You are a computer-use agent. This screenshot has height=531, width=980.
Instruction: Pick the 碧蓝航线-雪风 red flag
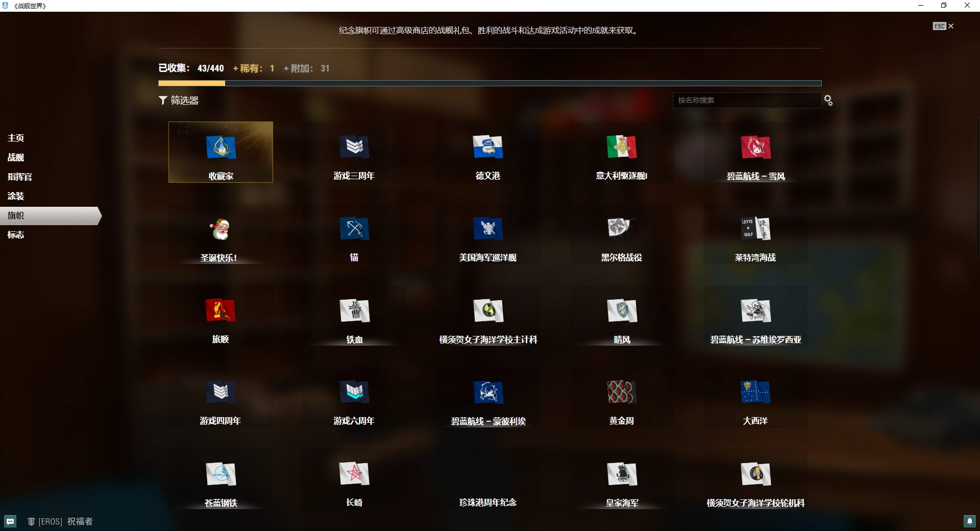click(755, 148)
